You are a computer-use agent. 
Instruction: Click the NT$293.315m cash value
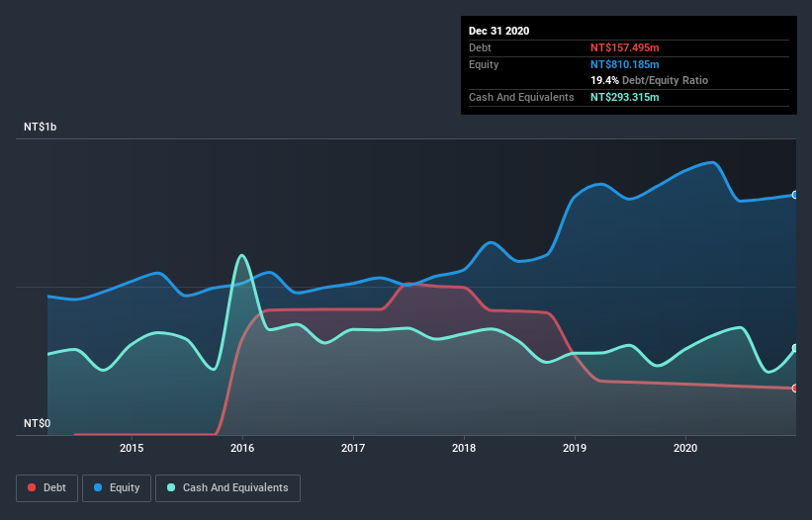(x=624, y=97)
